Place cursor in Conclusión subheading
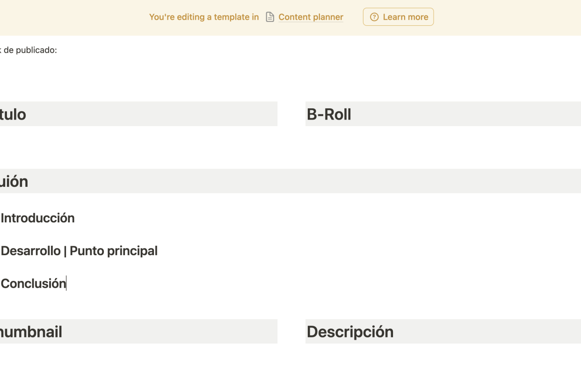This screenshot has width=581, height=392. tap(33, 284)
